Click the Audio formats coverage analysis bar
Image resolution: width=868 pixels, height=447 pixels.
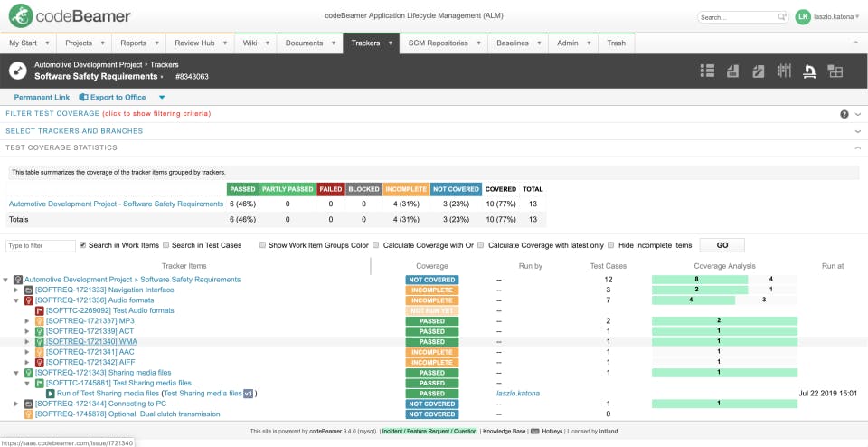coord(724,300)
